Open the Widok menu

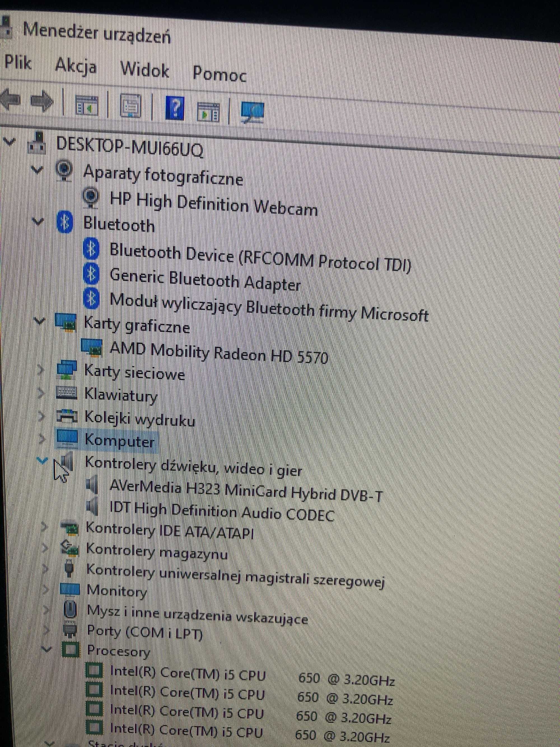coord(145,69)
